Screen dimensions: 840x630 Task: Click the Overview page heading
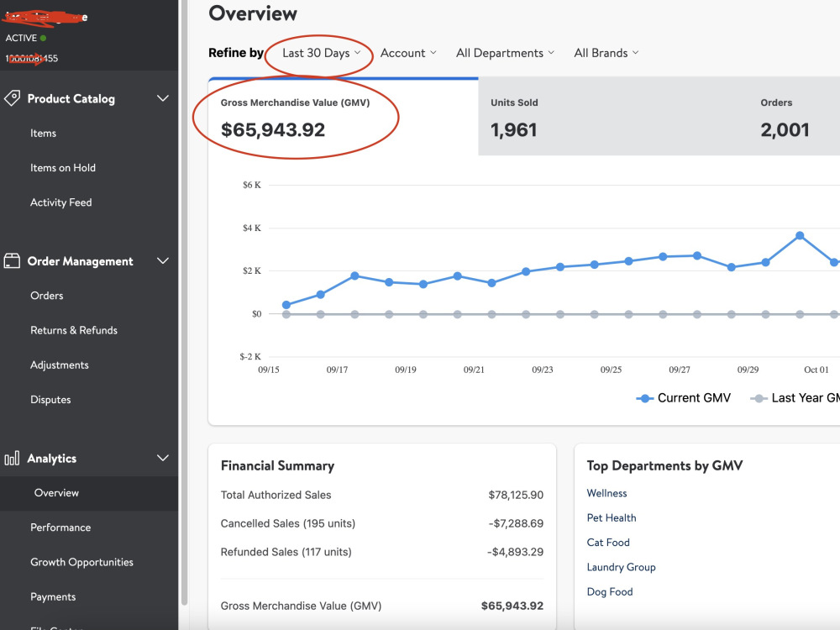coord(253,13)
